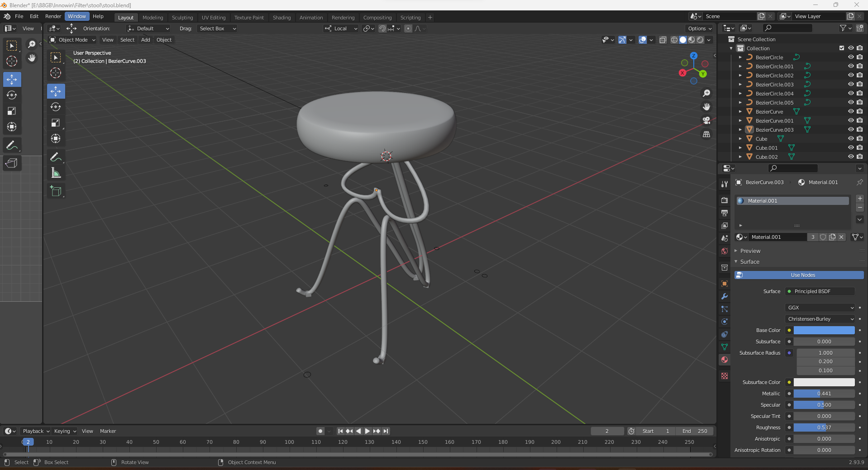The height and width of the screenshot is (470, 868).
Task: Disable Cube.001 in renders via camera icon
Action: pos(859,147)
